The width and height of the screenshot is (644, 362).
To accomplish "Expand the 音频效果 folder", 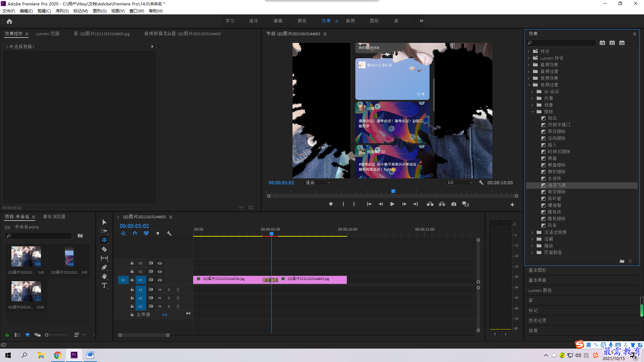I will tap(529, 65).
